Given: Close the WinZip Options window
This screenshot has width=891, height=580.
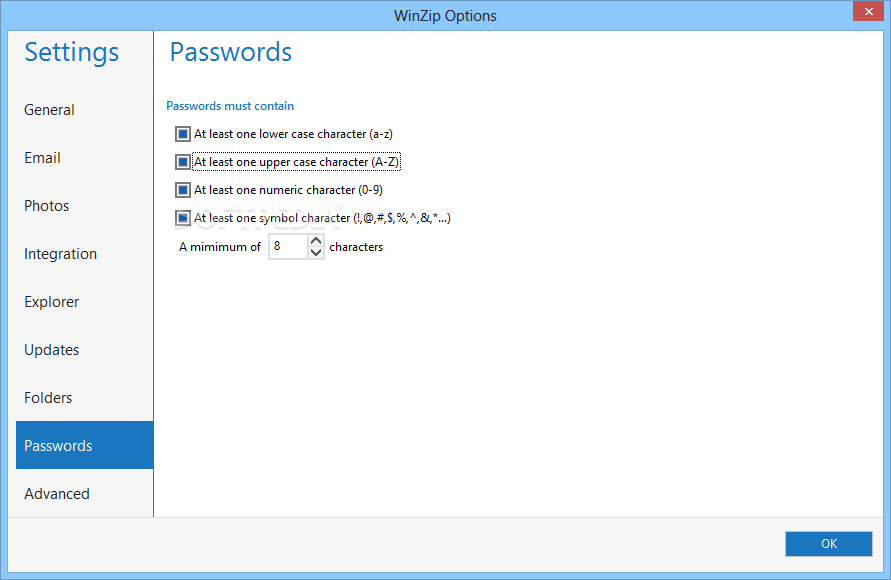Looking at the screenshot, I should pyautogui.click(x=868, y=11).
